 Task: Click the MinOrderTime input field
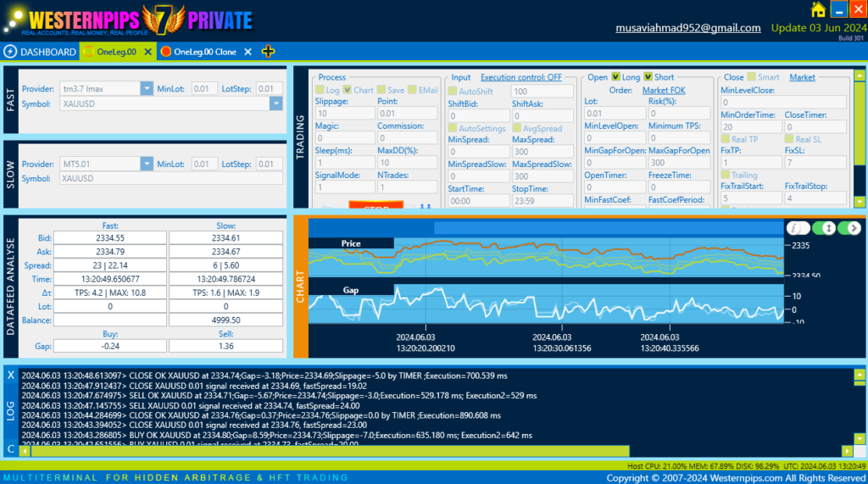point(751,127)
